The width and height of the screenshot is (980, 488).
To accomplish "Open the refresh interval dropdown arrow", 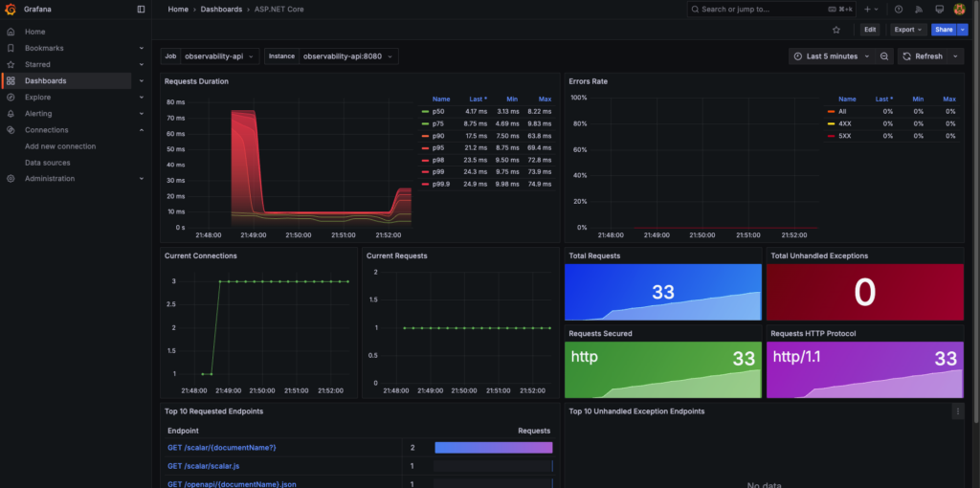I will click(954, 56).
